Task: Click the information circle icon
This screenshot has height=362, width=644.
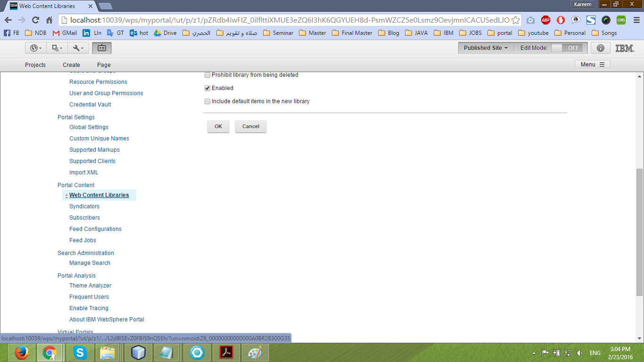Action: tap(600, 48)
